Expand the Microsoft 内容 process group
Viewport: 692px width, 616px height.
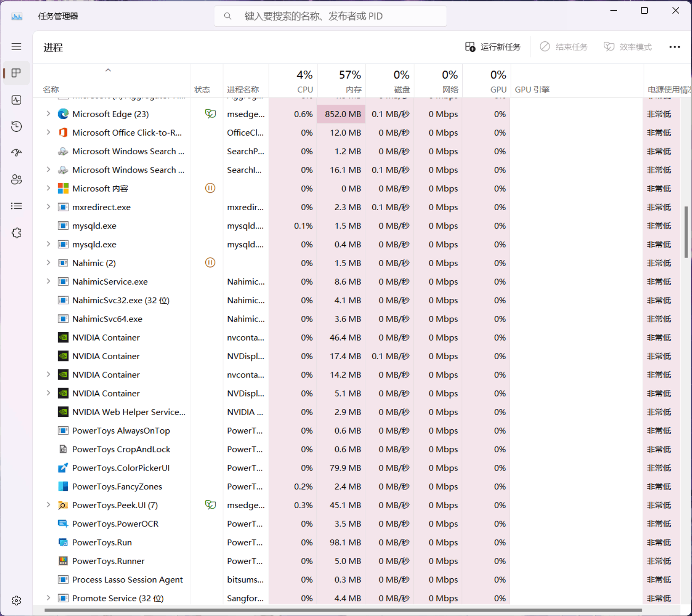48,188
